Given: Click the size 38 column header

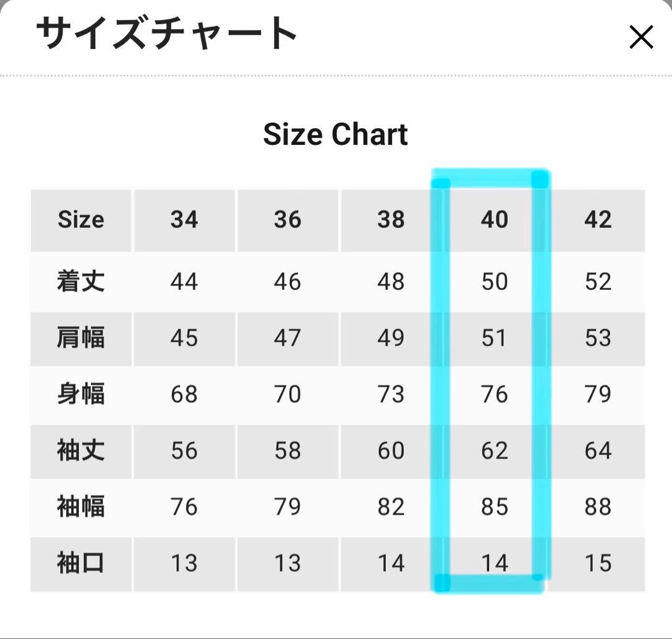Looking at the screenshot, I should [391, 220].
